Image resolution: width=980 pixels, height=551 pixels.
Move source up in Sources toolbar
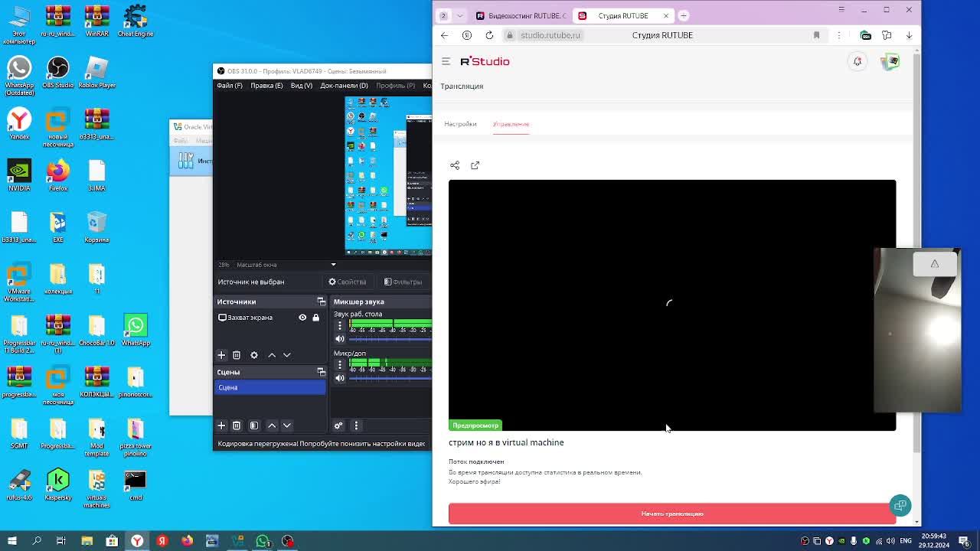click(272, 355)
